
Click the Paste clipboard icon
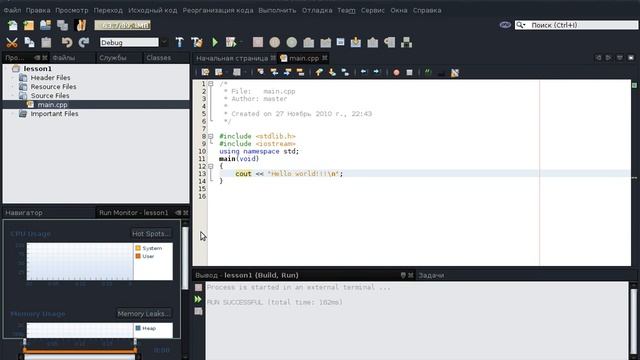point(47,42)
